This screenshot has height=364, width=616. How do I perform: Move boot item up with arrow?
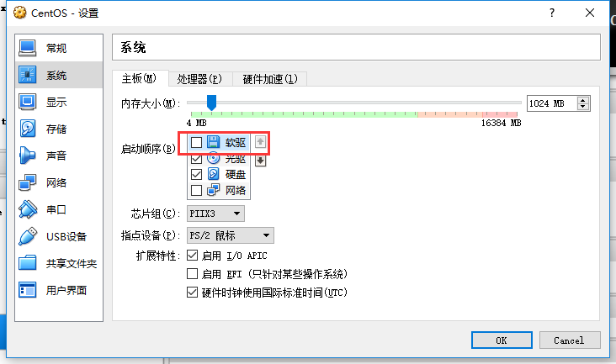260,142
